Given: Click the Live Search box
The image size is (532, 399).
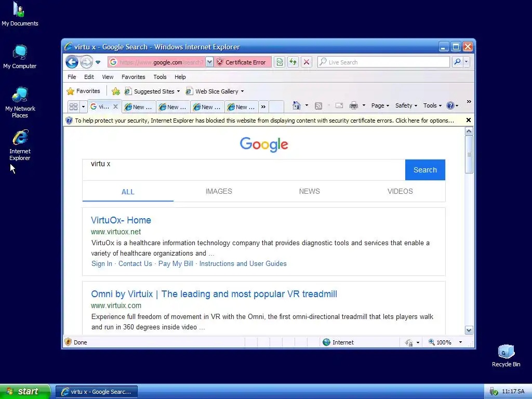Looking at the screenshot, I should (383, 62).
